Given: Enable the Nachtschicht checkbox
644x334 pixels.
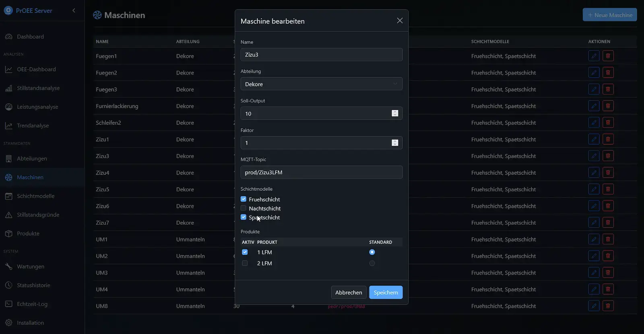Looking at the screenshot, I should click(244, 208).
